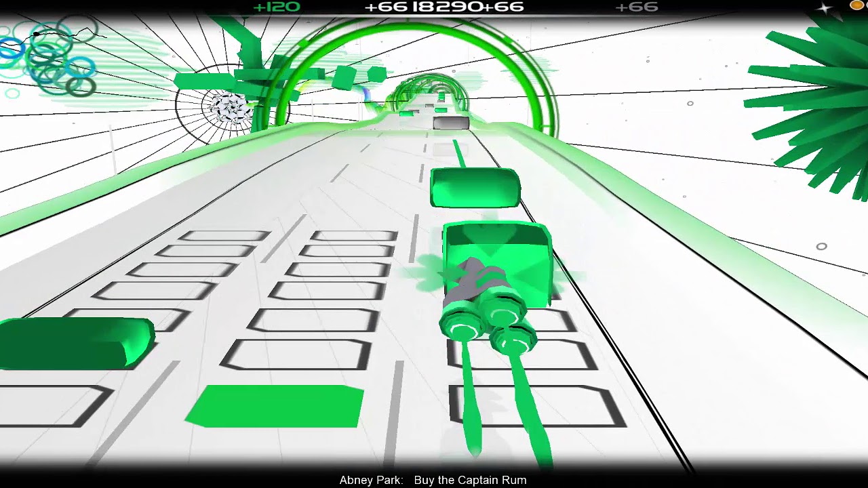Click the white star icon at top right
The width and height of the screenshot is (868, 488).
825,8
